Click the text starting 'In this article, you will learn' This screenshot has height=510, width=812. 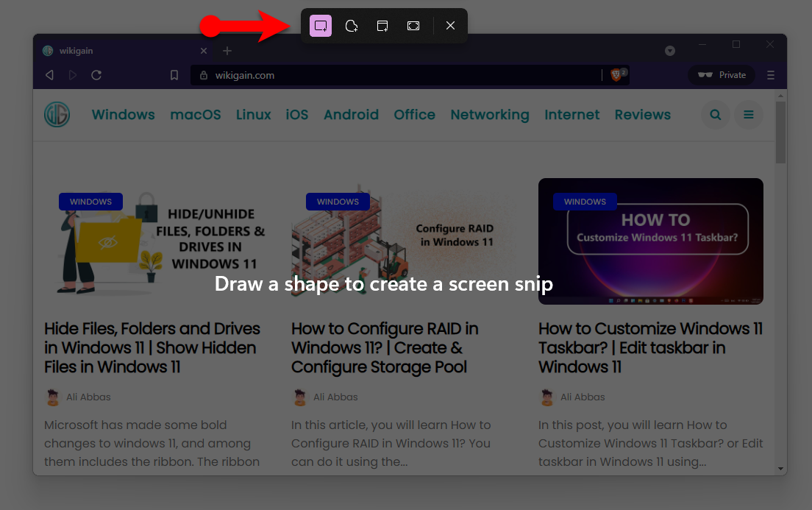click(x=391, y=443)
